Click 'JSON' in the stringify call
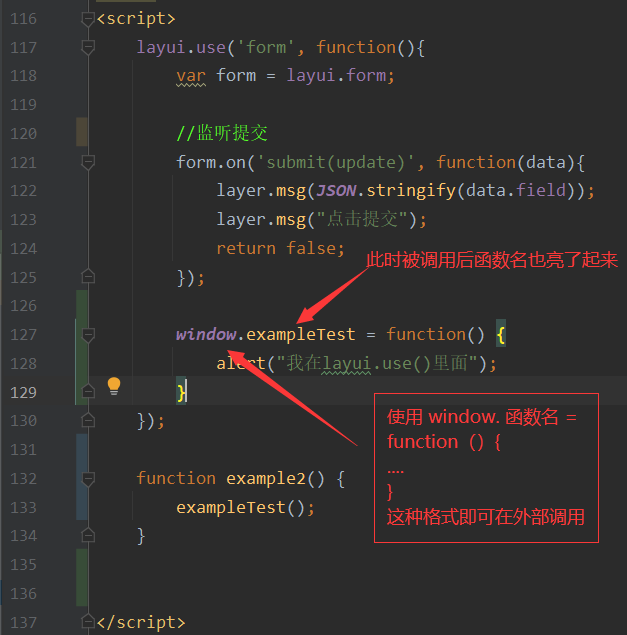 tap(336, 190)
